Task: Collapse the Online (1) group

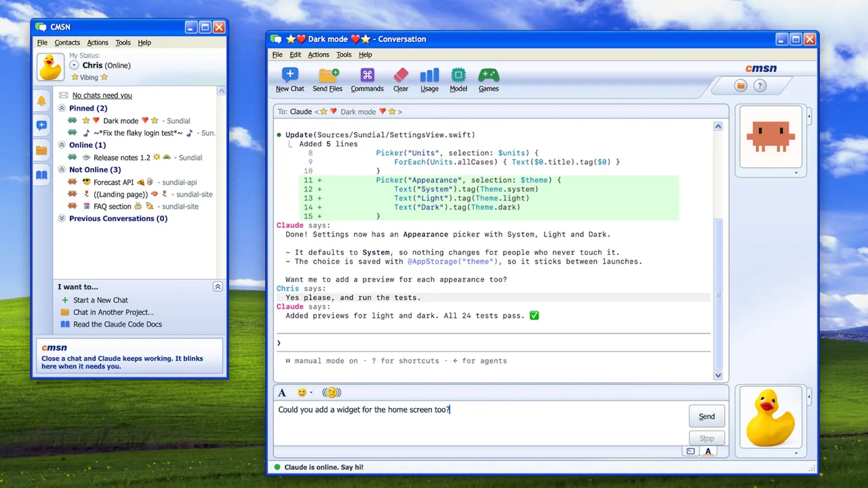Action: (62, 145)
